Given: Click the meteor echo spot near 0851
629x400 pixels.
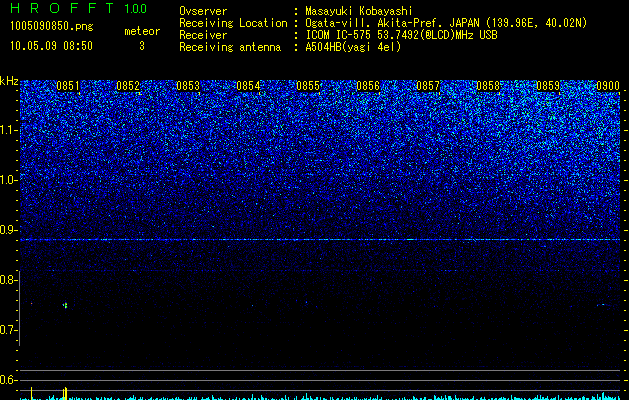Looking at the screenshot, I should [x=65, y=305].
